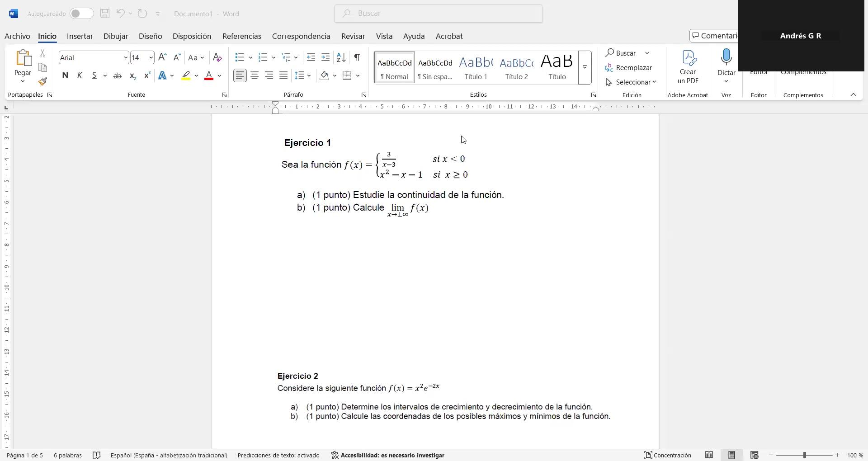Open the Archivo menu

[17, 36]
